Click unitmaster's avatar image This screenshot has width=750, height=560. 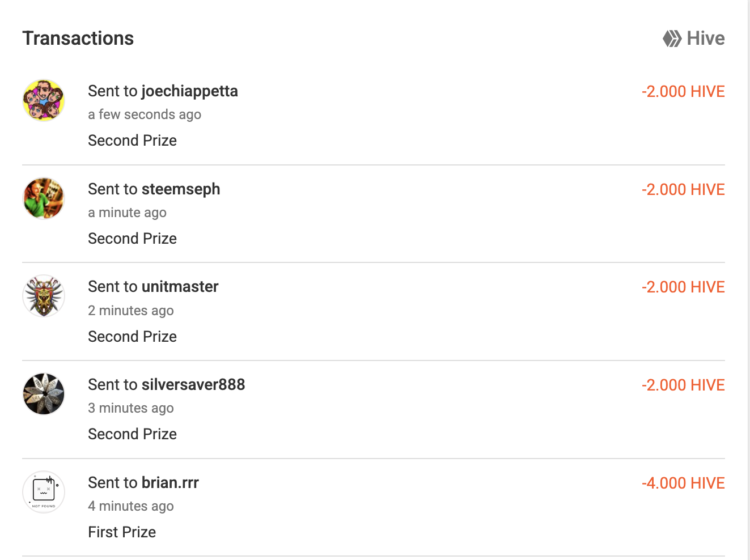(44, 296)
